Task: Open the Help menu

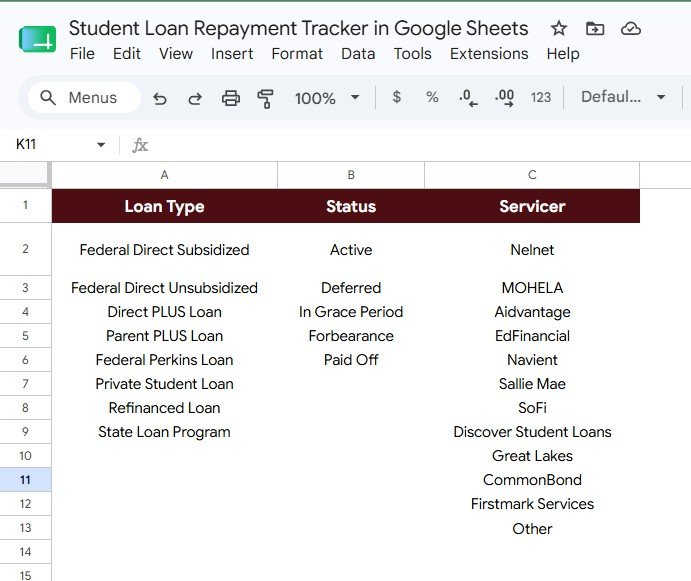Action: [x=563, y=54]
